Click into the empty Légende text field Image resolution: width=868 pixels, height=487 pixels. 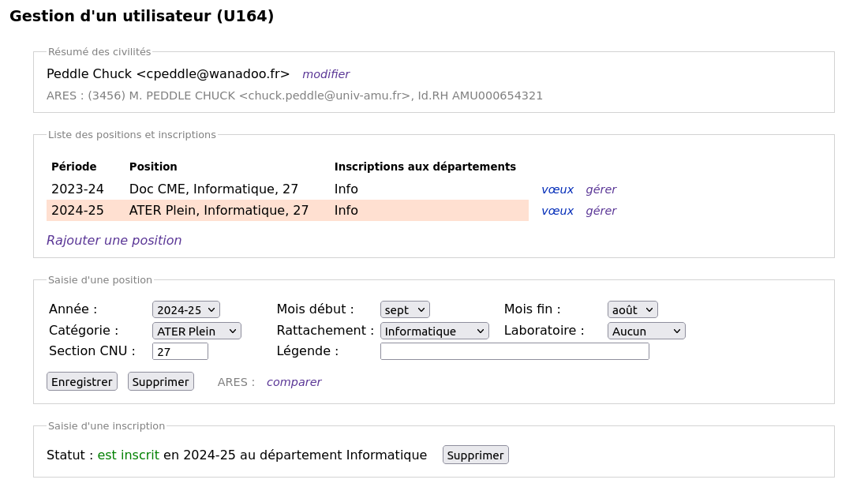coord(514,351)
